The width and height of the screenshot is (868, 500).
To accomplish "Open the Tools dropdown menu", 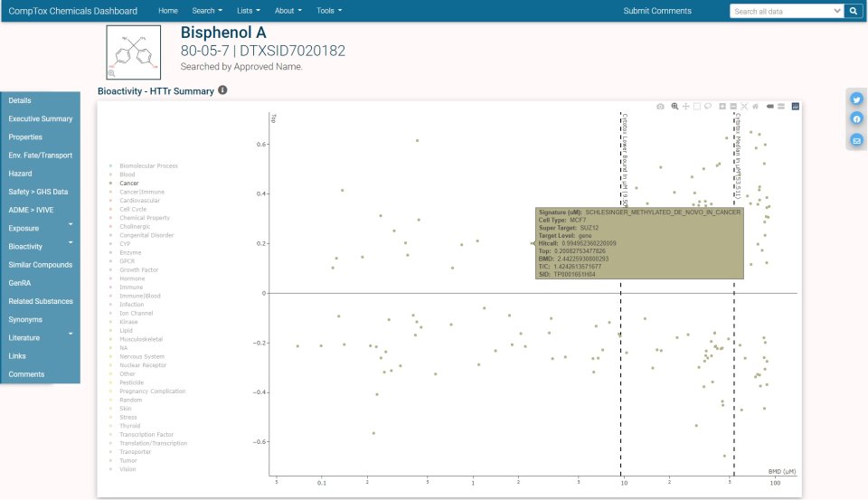I will click(x=329, y=11).
